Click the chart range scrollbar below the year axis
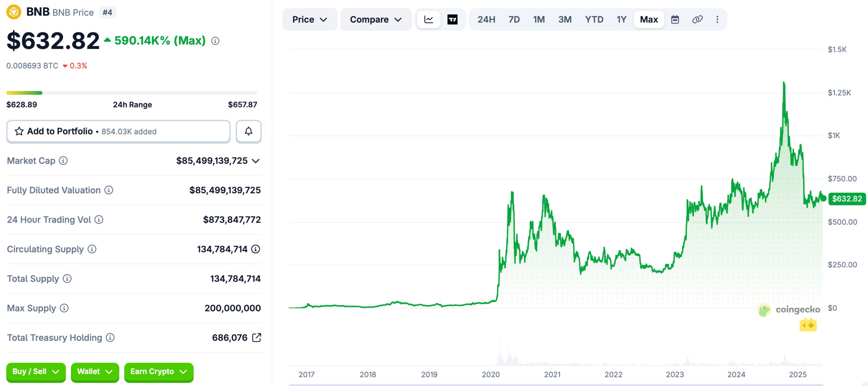Image resolution: width=868 pixels, height=386 pixels. pos(556,385)
